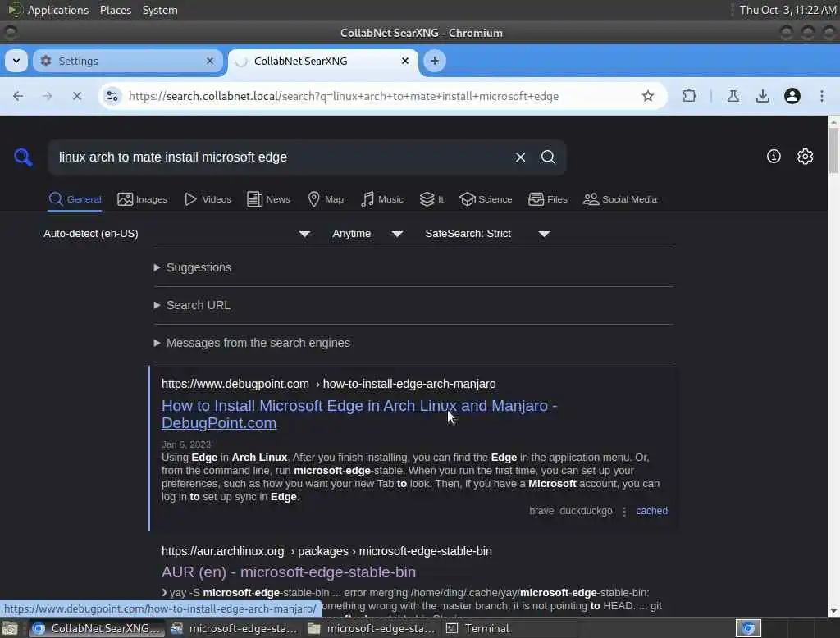840x638 pixels.
Task: Open the profile avatar menu
Action: [792, 96]
